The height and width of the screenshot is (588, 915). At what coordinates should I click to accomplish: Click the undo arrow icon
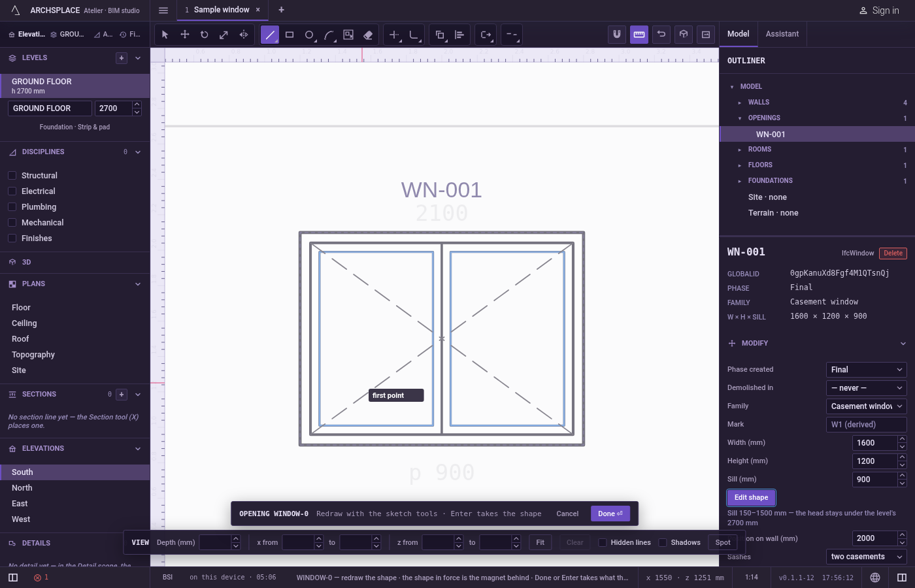pos(661,35)
